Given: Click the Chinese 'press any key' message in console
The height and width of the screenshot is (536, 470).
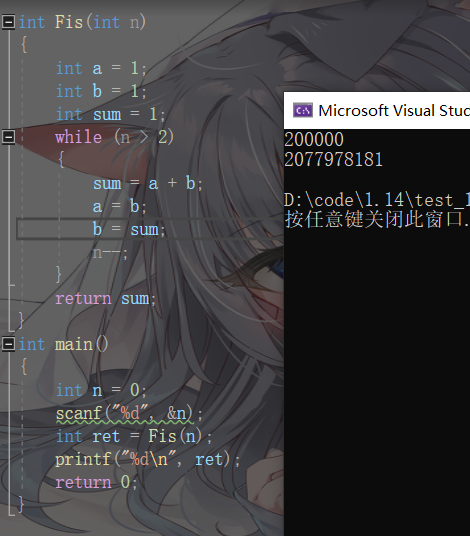Looking at the screenshot, I should click(x=377, y=219).
